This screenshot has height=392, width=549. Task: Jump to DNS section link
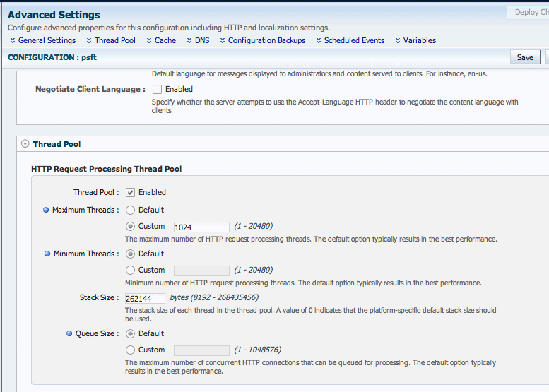[202, 40]
